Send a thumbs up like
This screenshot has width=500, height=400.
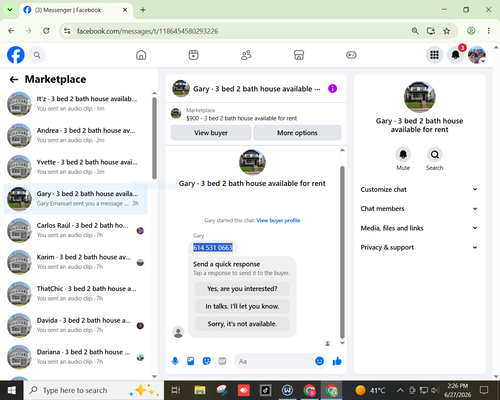coord(337,361)
